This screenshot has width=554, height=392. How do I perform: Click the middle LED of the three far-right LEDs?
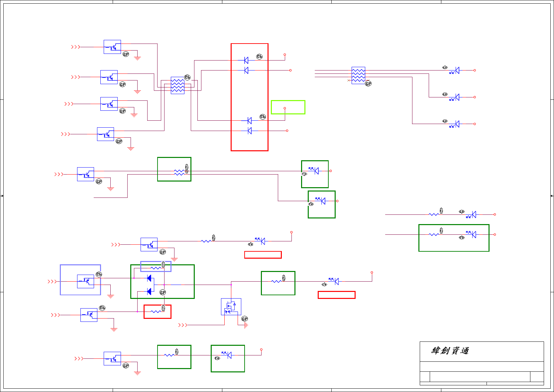pyautogui.click(x=455, y=97)
